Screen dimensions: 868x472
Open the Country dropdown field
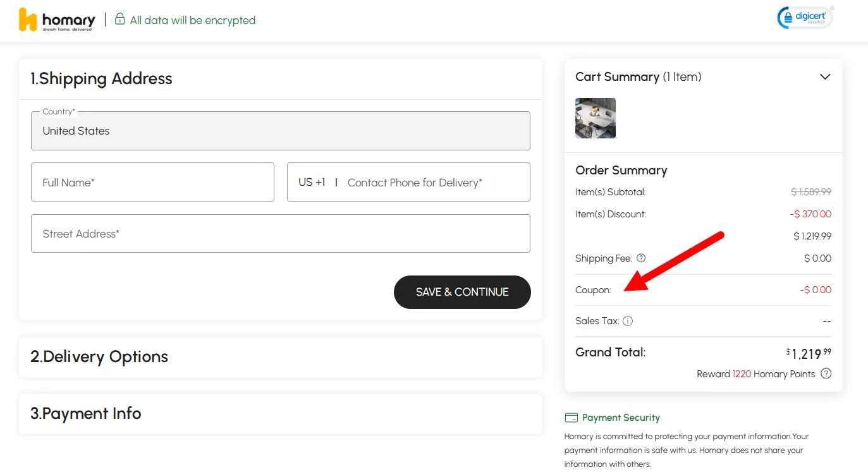point(281,131)
